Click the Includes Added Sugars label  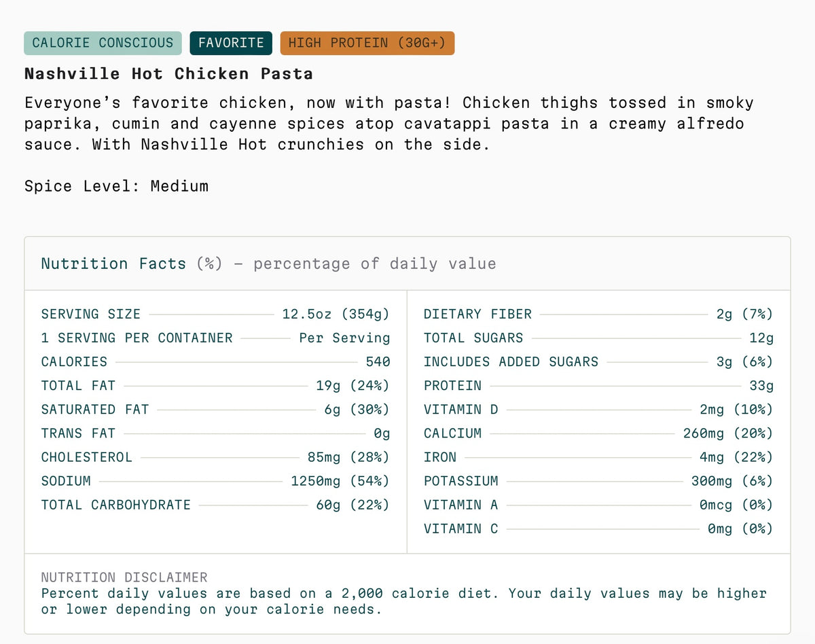[511, 361]
